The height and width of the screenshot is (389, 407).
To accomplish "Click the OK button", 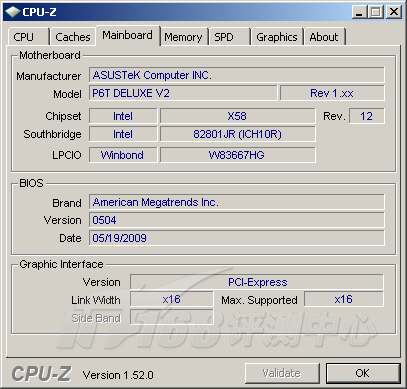I will point(363,373).
